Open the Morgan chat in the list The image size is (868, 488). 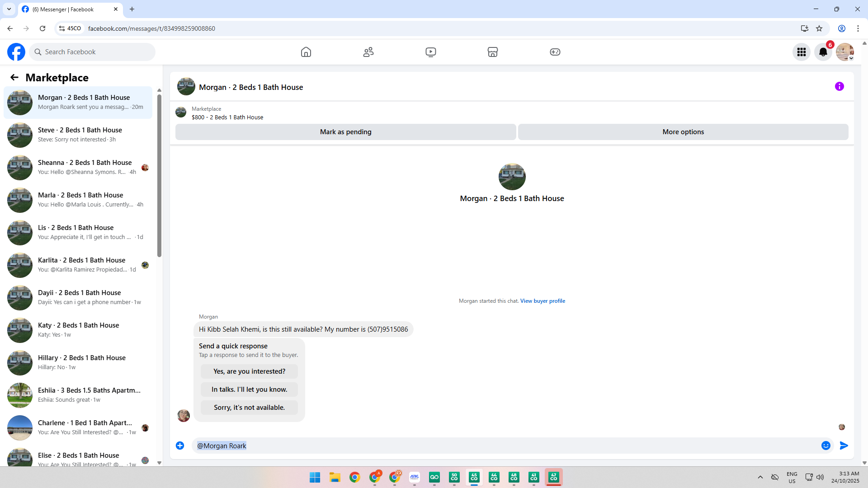[78, 103]
